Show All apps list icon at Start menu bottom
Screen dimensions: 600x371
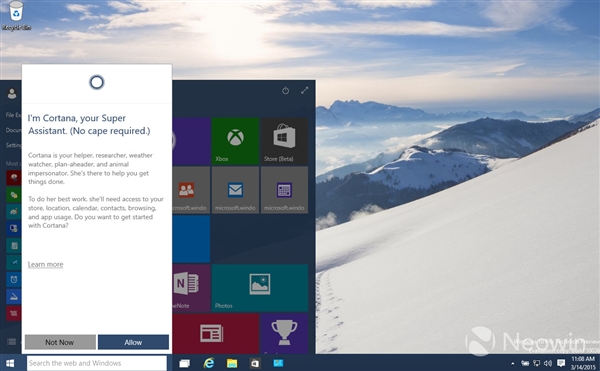click(11, 342)
